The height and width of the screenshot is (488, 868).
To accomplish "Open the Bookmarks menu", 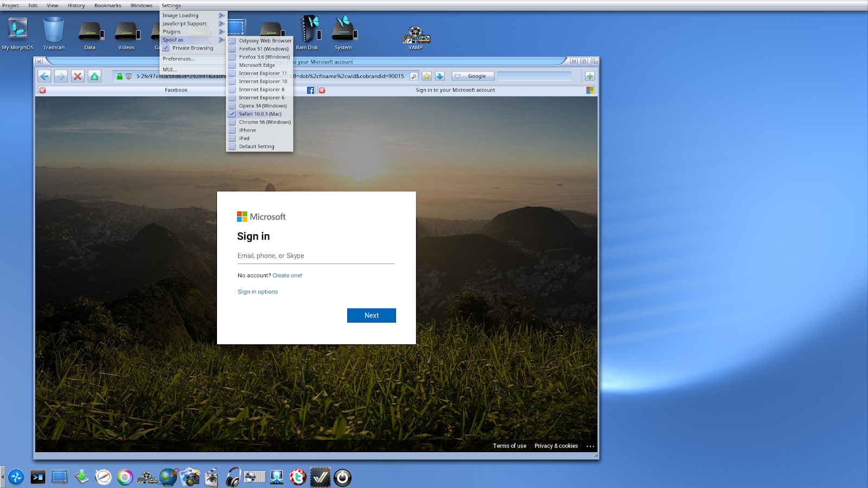I will [107, 5].
